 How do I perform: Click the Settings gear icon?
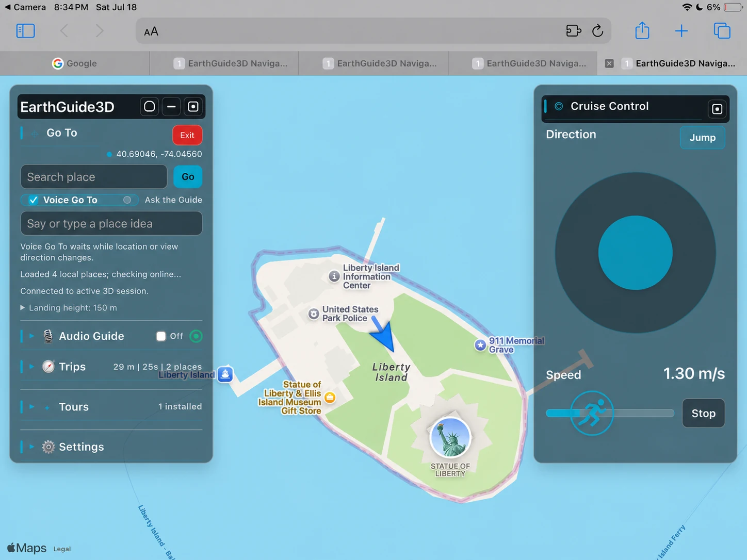point(48,447)
